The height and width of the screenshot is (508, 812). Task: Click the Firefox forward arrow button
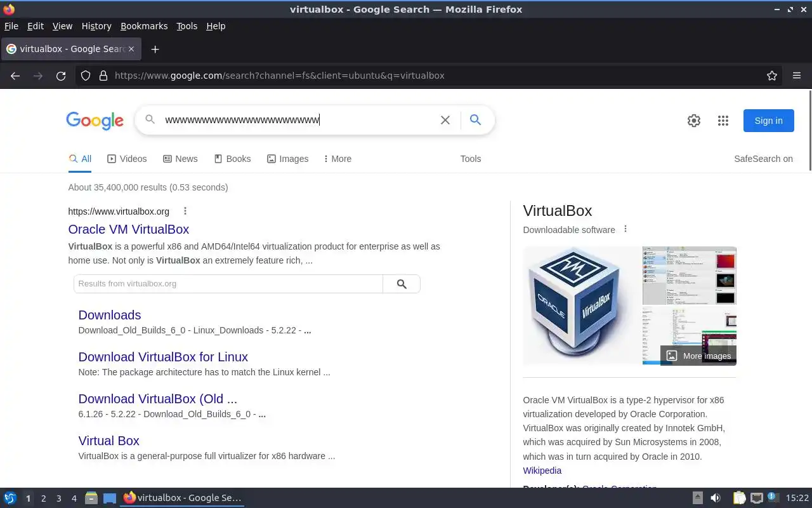point(38,76)
